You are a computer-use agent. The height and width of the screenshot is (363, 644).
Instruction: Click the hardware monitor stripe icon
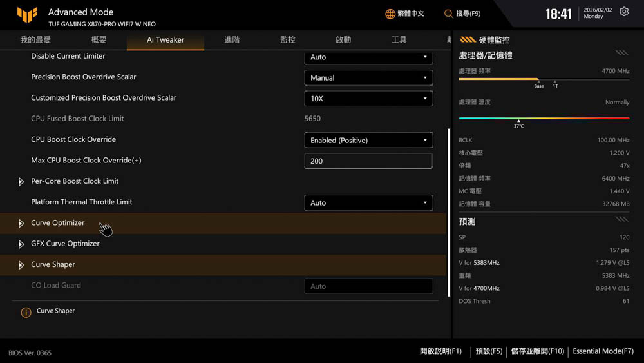(468, 40)
